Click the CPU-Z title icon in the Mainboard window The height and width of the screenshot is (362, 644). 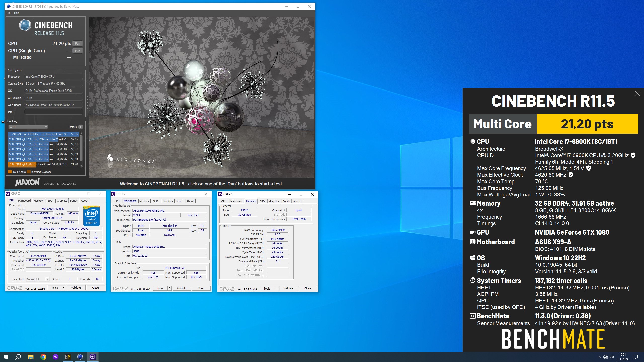(114, 194)
